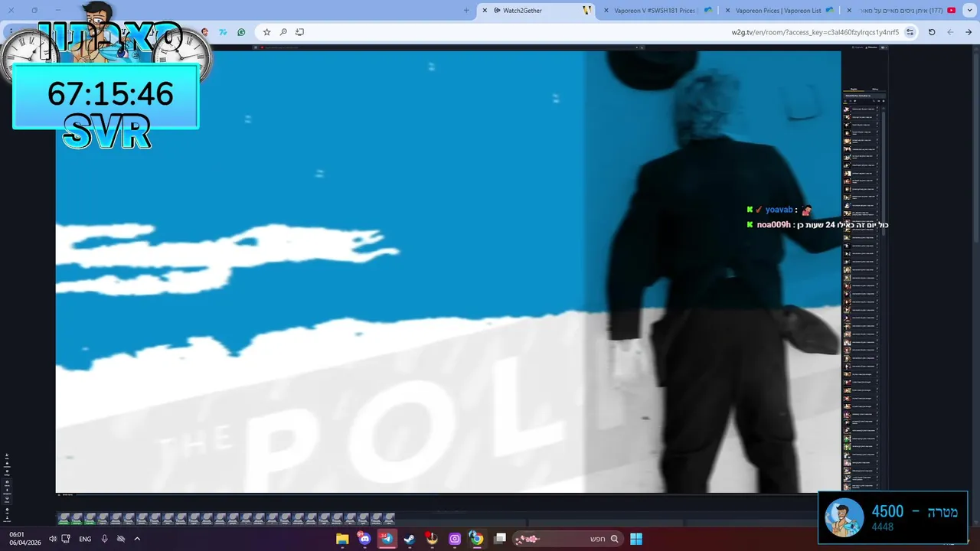Viewport: 980px width, 551px height.
Task: Click the avatar in the goal widget
Action: [x=844, y=517]
